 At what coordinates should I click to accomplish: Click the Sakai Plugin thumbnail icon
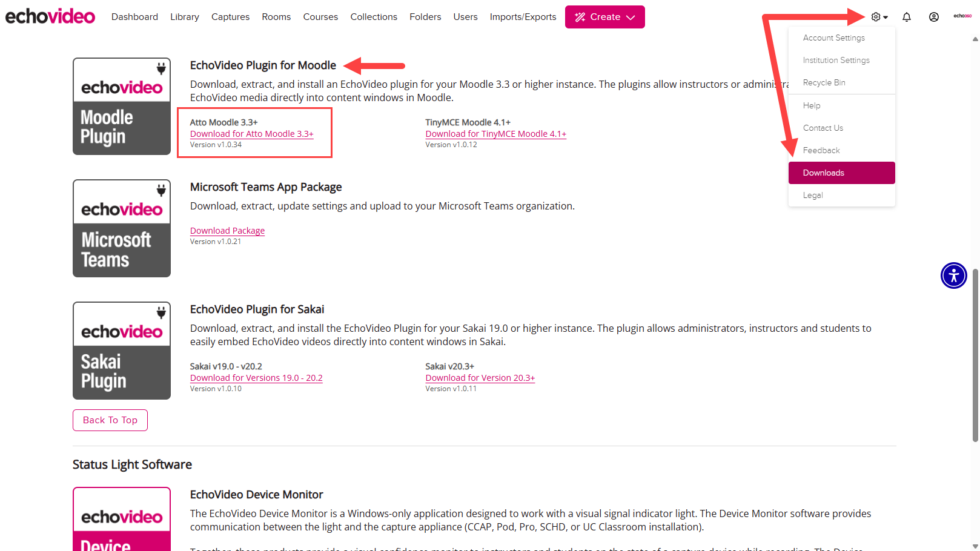coord(121,350)
